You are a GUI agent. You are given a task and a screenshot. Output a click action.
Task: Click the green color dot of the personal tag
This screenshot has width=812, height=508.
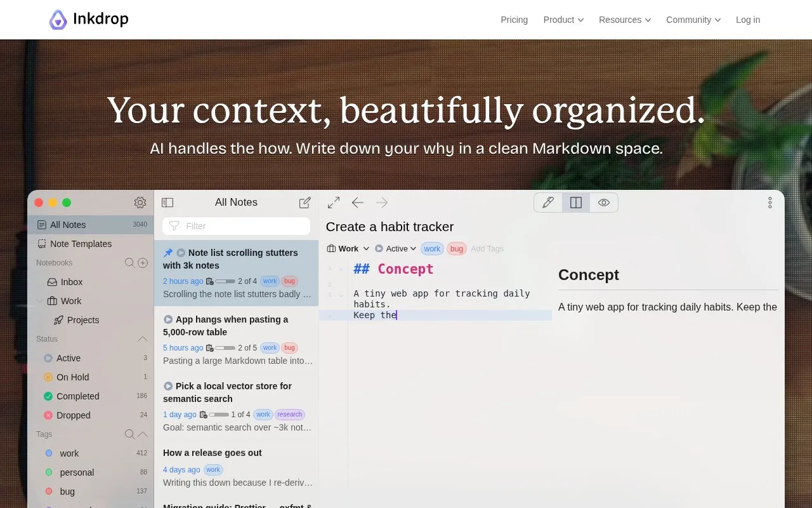point(49,472)
